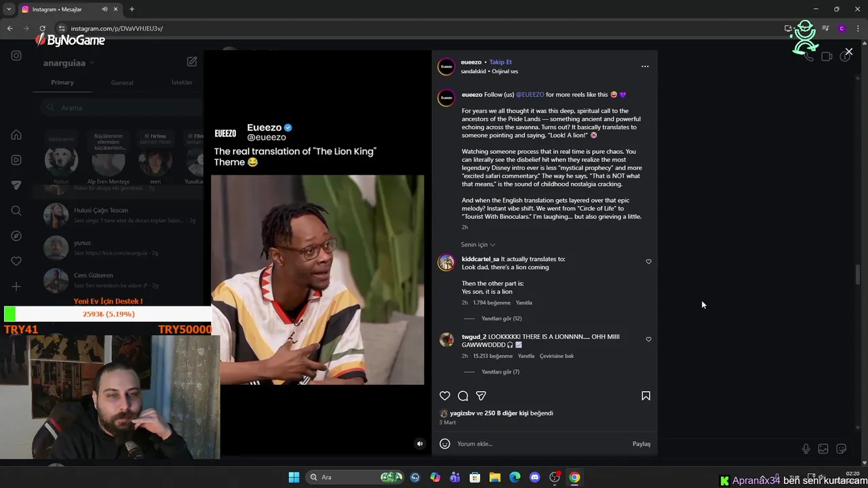The width and height of the screenshot is (868, 488).
Task: Expand 'Yanıtları gör (7)' replies
Action: (500, 372)
